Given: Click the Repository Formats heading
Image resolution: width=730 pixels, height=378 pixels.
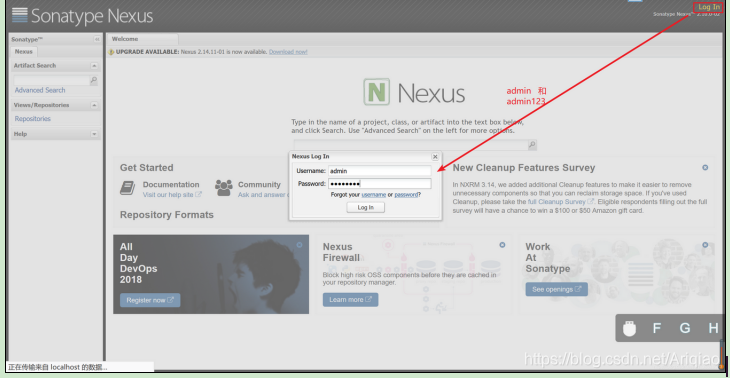Looking at the screenshot, I should pos(167,215).
